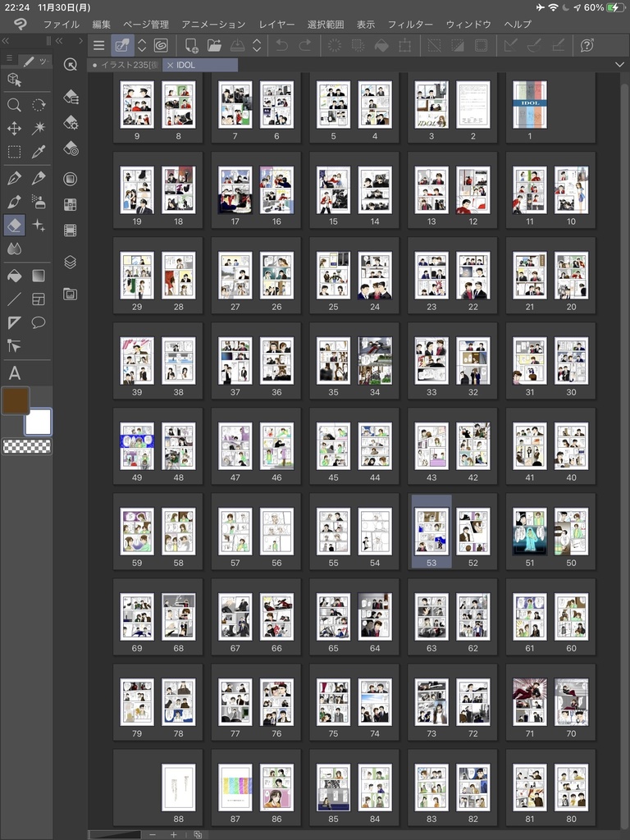Close the IDOL tab with its X
This screenshot has width=630, height=840.
(x=171, y=65)
